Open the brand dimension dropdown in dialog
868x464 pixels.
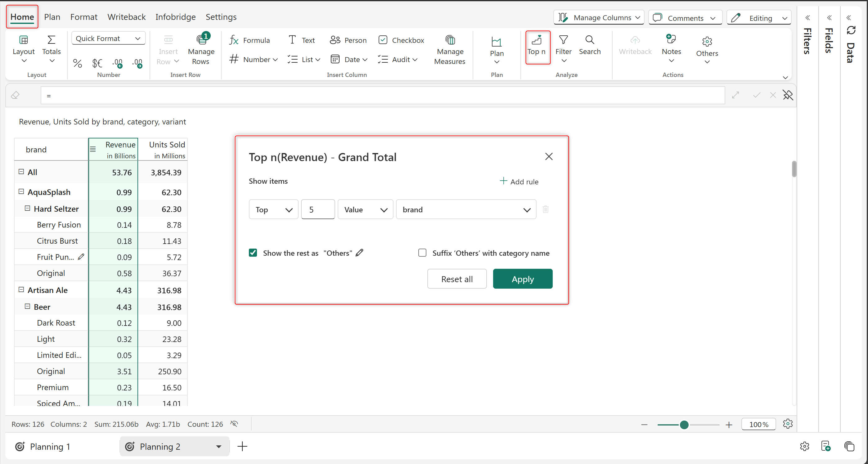[466, 209]
